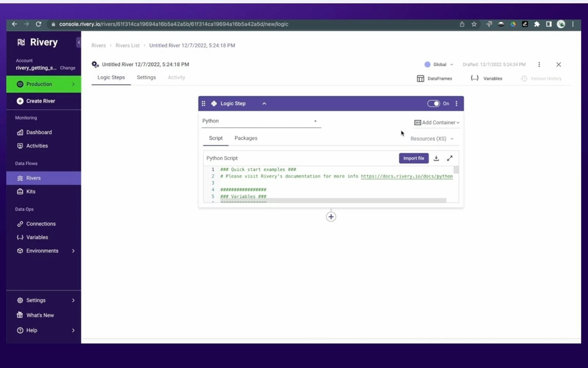The width and height of the screenshot is (588, 368).
Task: Toggle the Logic Step On switch
Action: (x=433, y=103)
